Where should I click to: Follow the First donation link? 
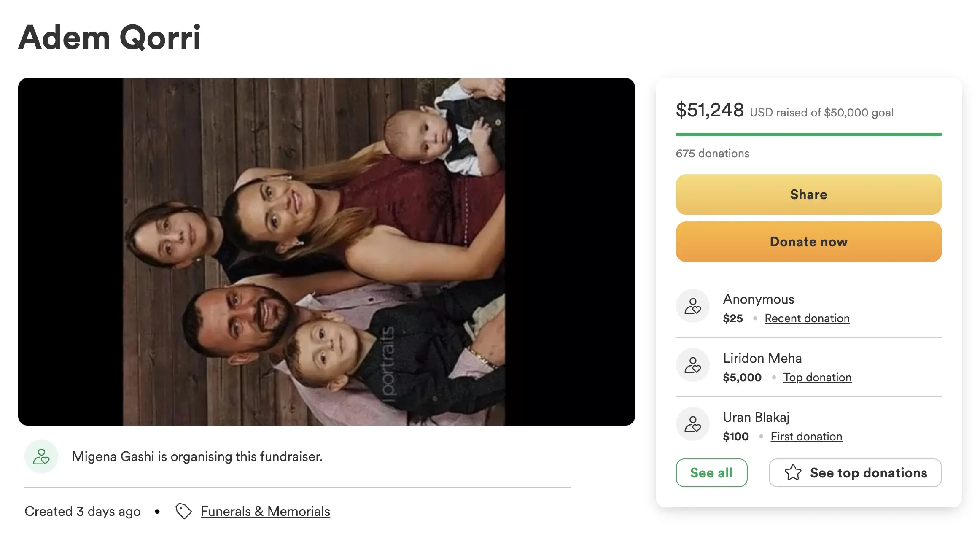(806, 437)
